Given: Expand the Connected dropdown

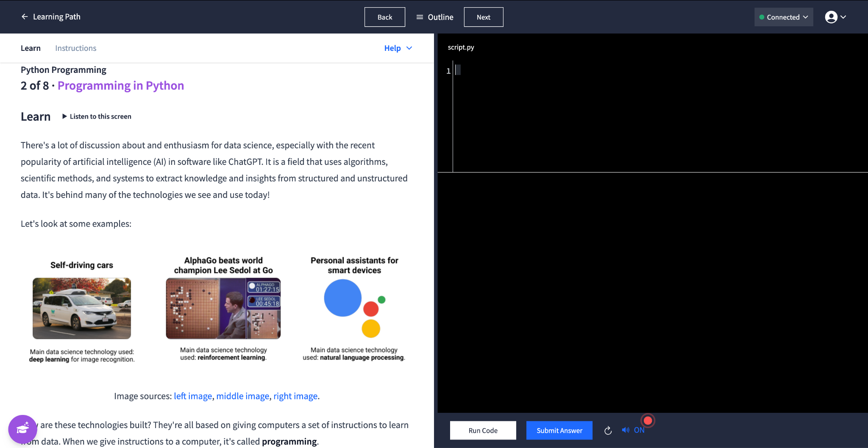Looking at the screenshot, I should [807, 17].
